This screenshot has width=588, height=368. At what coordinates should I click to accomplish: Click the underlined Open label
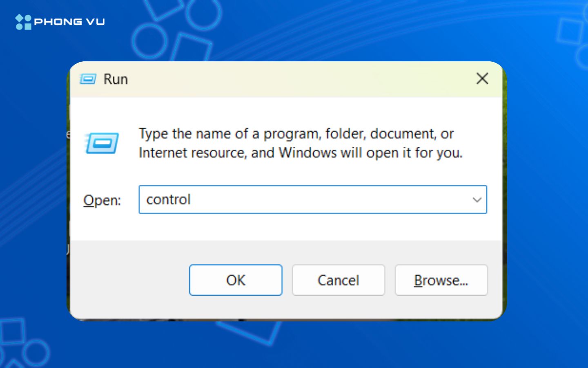click(x=102, y=200)
